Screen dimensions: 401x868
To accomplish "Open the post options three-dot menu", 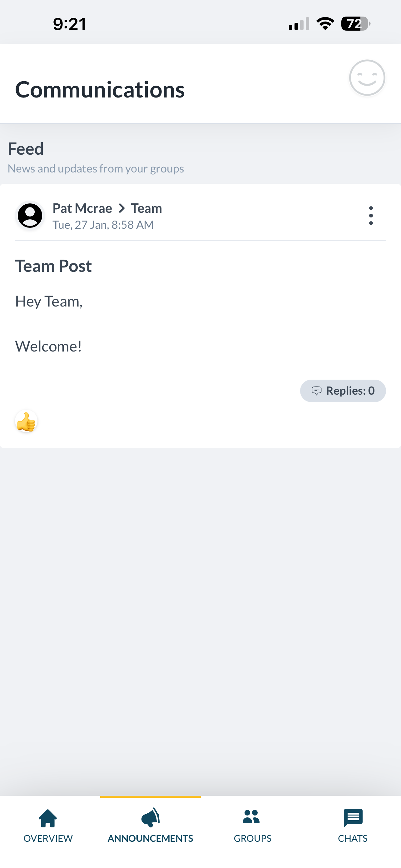I will [370, 215].
